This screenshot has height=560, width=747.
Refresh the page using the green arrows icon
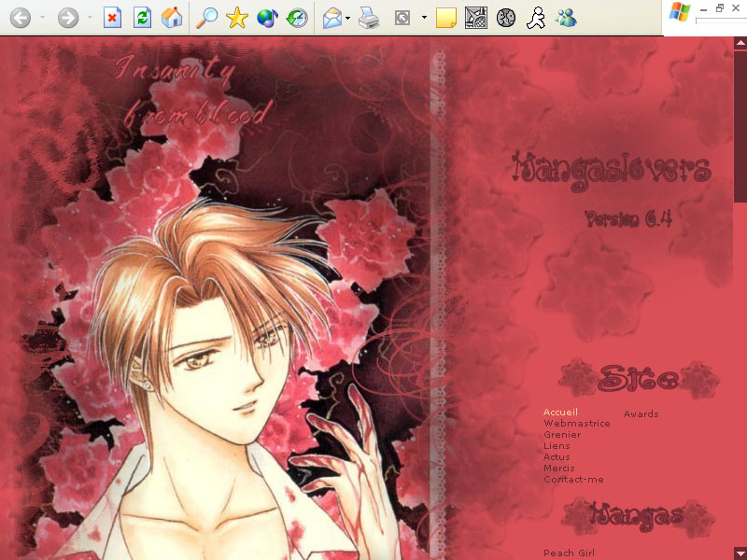[143, 19]
